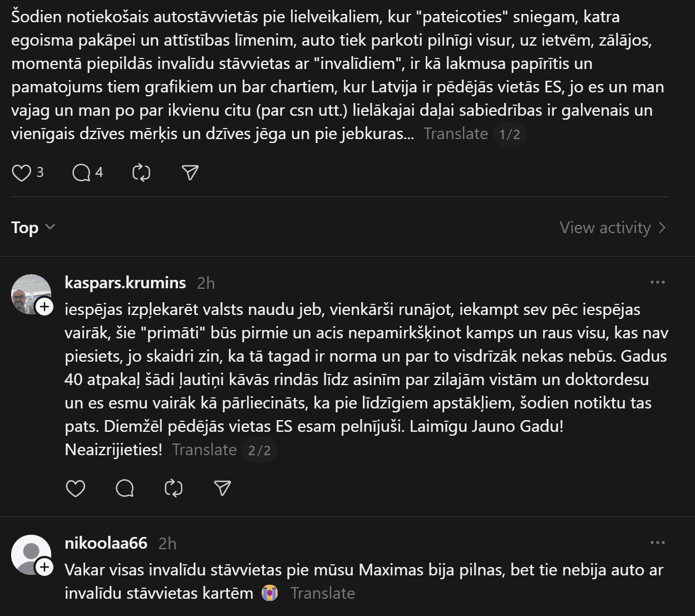Like kaspars.krumins's reply
Viewport: 695px width, 616px height.
[x=76, y=489]
